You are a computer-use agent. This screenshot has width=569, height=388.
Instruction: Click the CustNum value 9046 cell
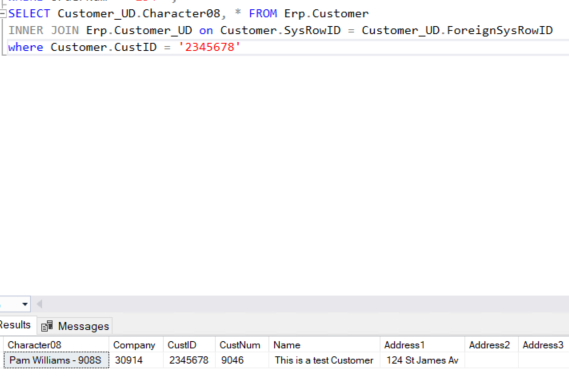tap(242, 360)
